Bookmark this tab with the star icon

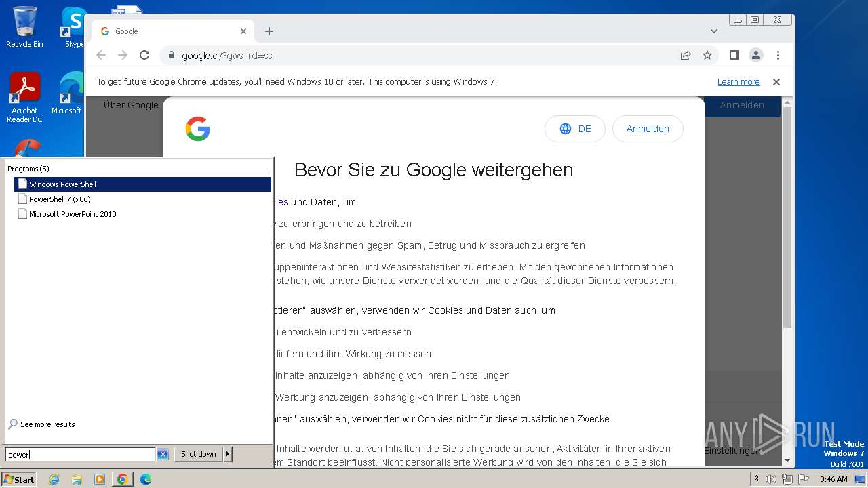coord(707,55)
